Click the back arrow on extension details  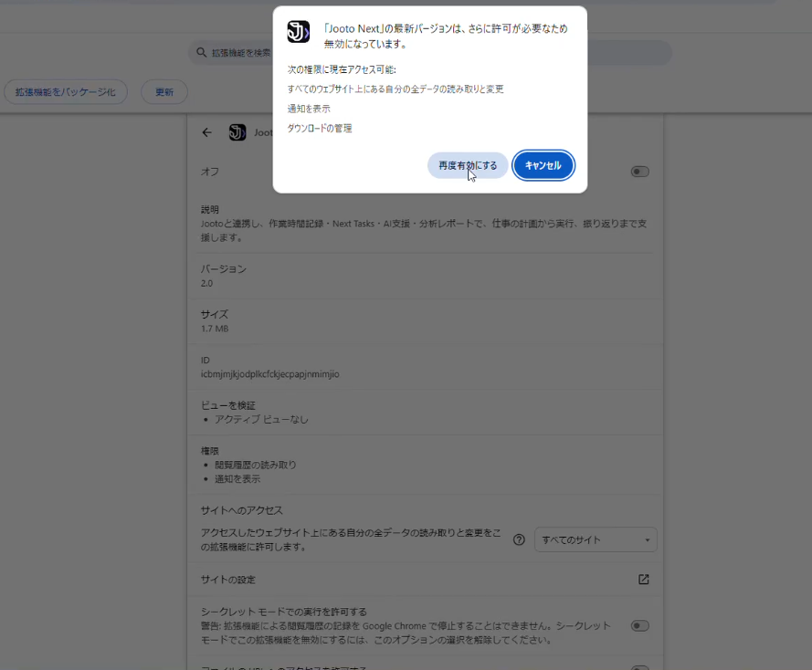pos(207,132)
